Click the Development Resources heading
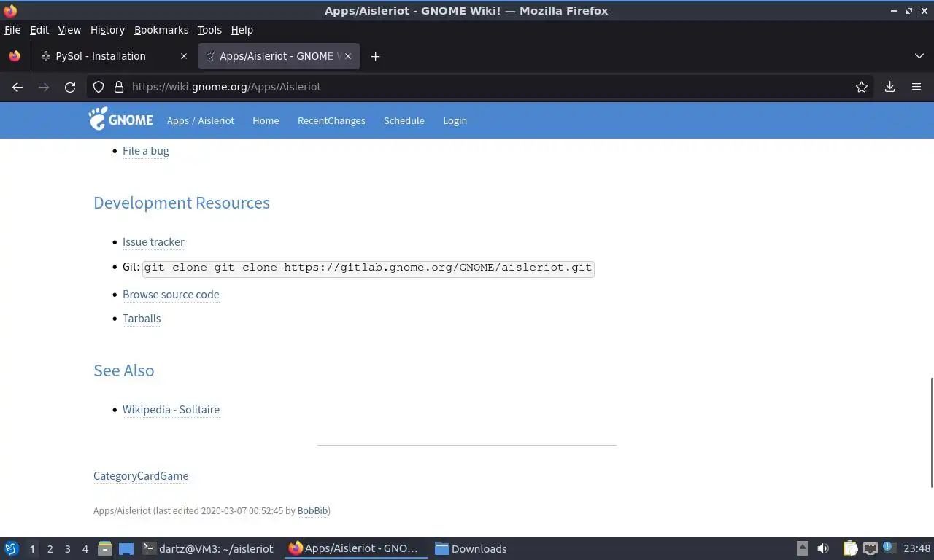934x560 pixels. [182, 203]
